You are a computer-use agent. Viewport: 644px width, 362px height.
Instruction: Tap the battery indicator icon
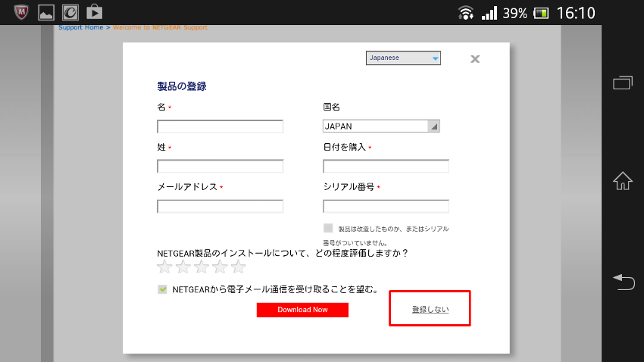[x=541, y=13]
